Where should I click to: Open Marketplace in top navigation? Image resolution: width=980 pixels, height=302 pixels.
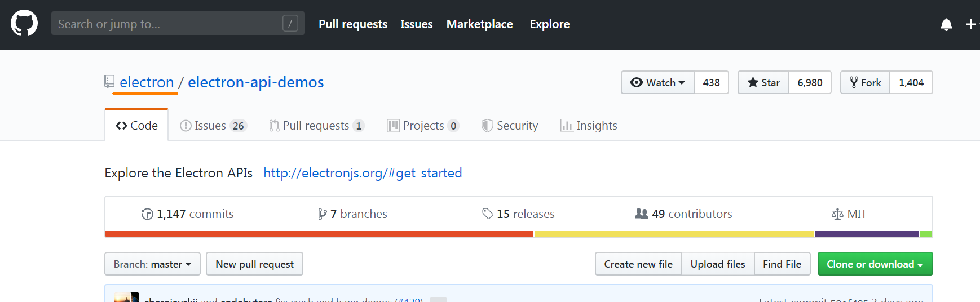(480, 24)
